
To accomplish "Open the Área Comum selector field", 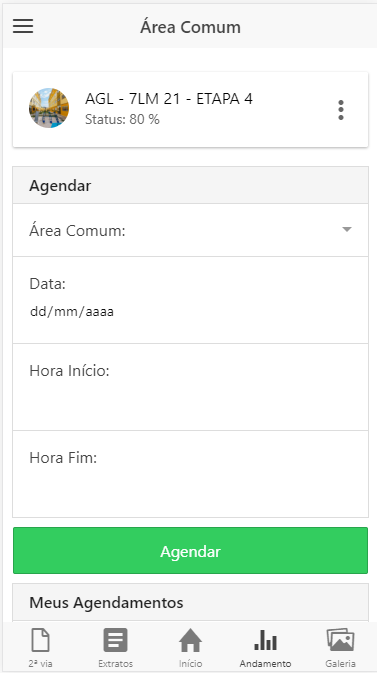I will [x=190, y=230].
